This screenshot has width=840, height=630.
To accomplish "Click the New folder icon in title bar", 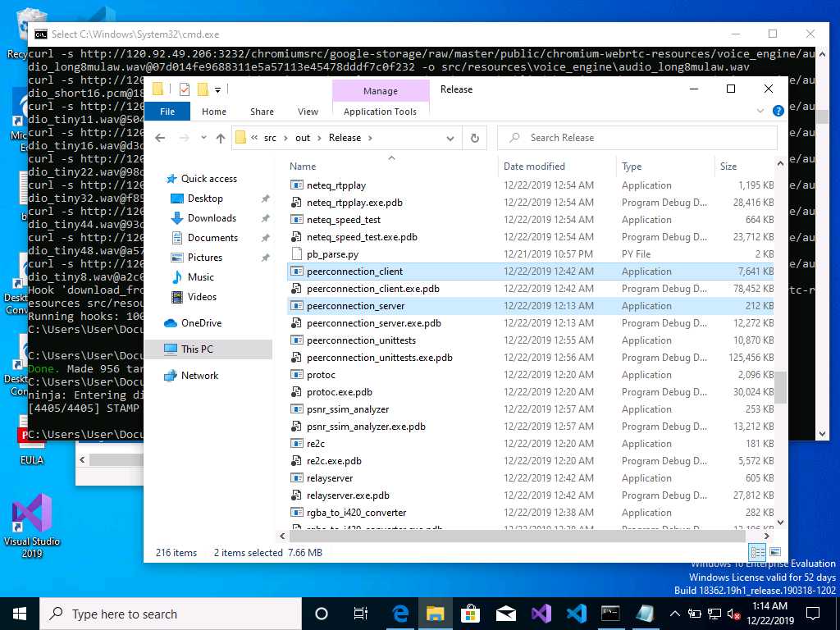I will [203, 89].
